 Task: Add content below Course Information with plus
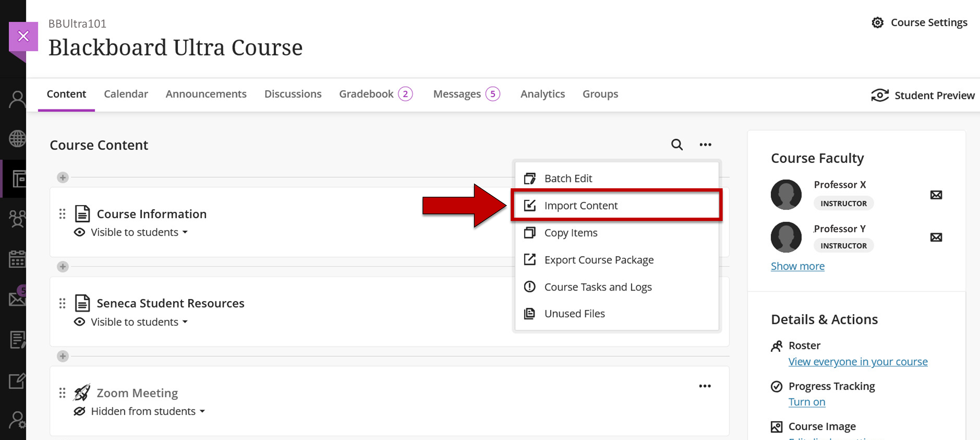click(x=63, y=266)
